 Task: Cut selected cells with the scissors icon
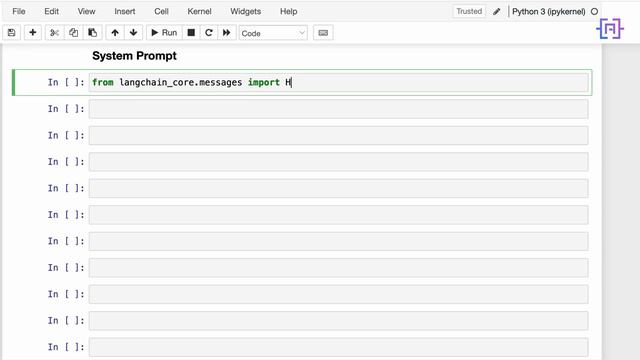[x=54, y=33]
